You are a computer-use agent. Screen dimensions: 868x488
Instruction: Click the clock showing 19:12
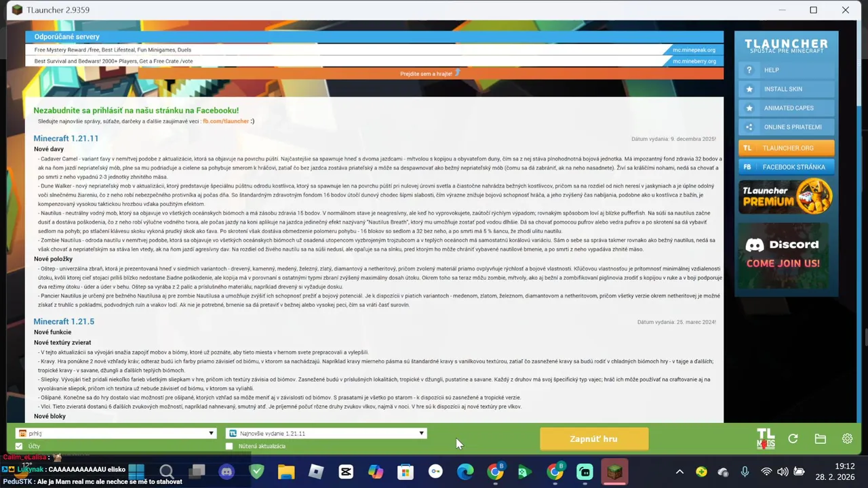pos(845,466)
